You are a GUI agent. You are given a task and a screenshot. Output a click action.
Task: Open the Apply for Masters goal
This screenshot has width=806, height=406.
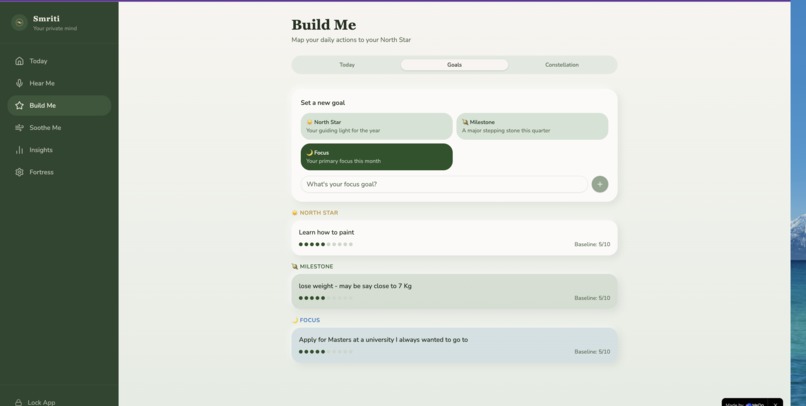pyautogui.click(x=454, y=345)
